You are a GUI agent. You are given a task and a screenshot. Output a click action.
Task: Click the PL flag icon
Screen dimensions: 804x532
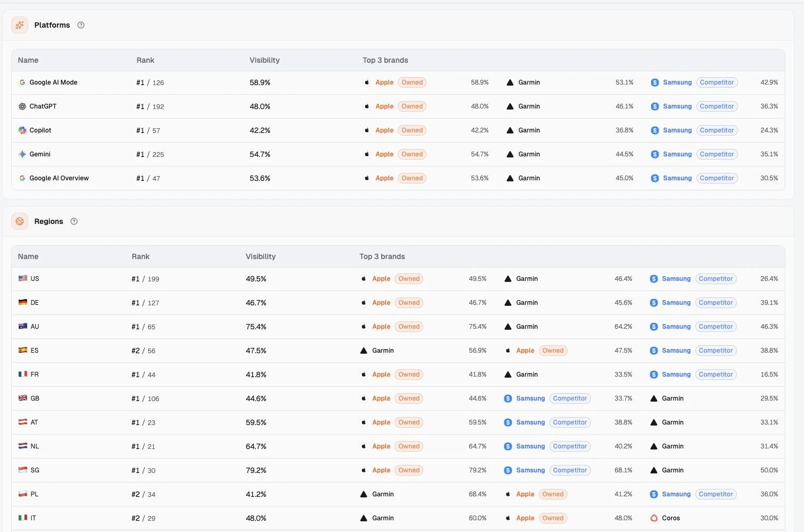[23, 494]
